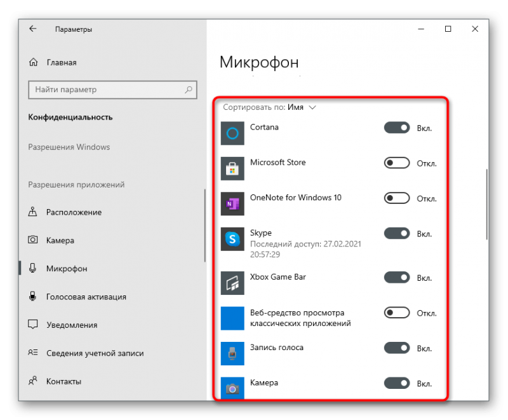Click the Skype app icon

click(232, 239)
